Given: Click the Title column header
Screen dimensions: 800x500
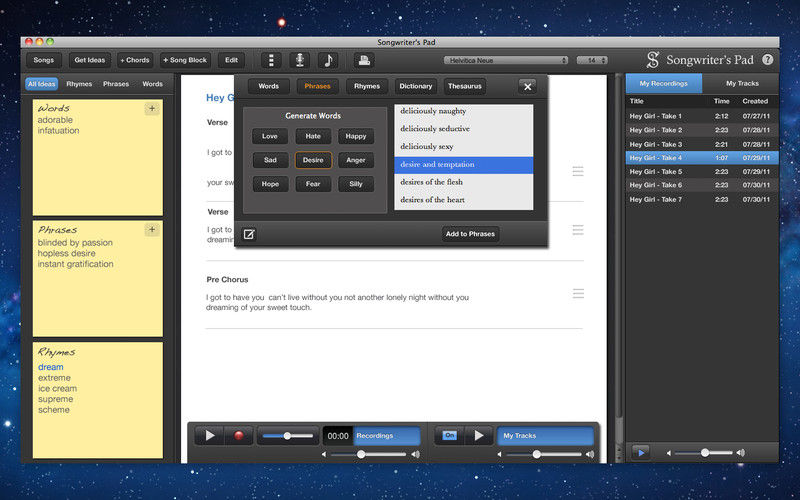Looking at the screenshot, I should (x=636, y=101).
